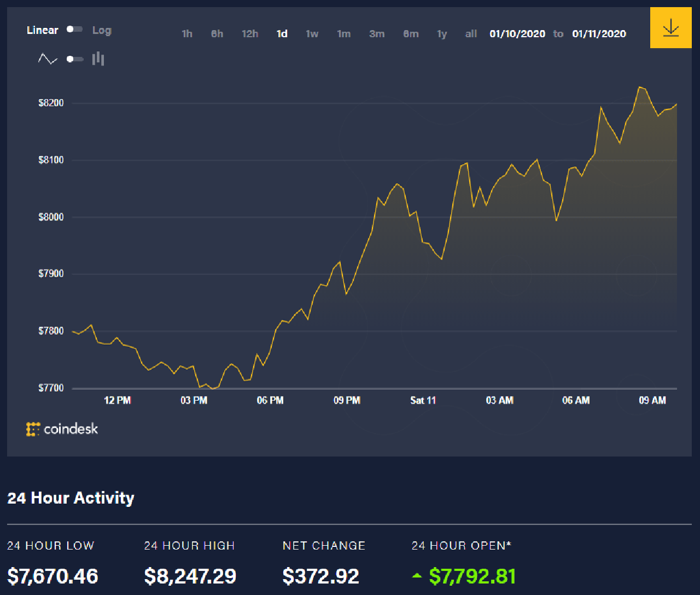Click the 06 PM time axis label
Screen dimensions: 700x595
click(x=270, y=400)
